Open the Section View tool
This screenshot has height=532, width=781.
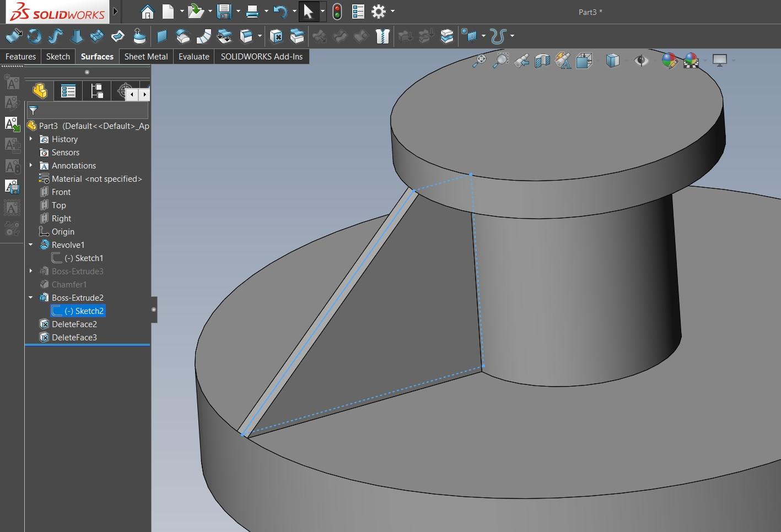[542, 61]
